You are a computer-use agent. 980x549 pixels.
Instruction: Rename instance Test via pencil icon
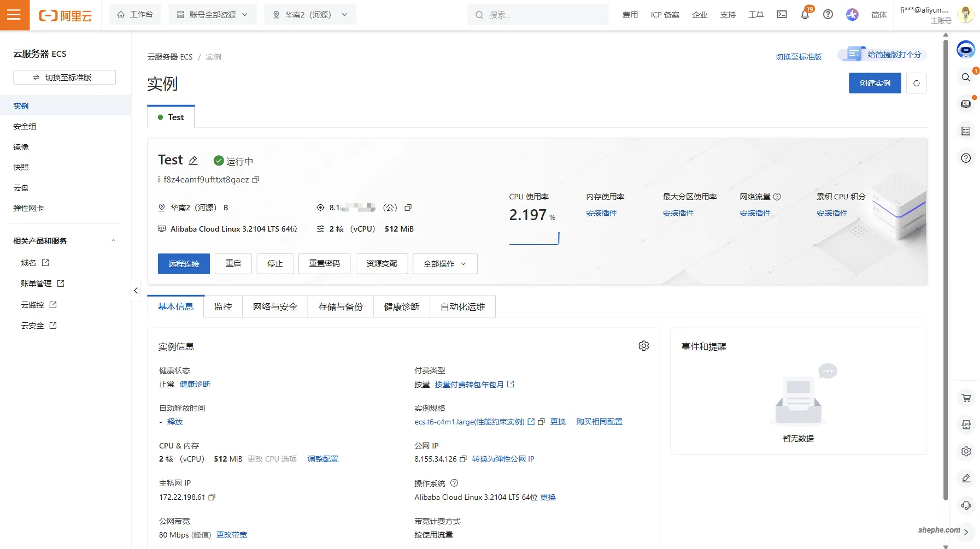(193, 160)
